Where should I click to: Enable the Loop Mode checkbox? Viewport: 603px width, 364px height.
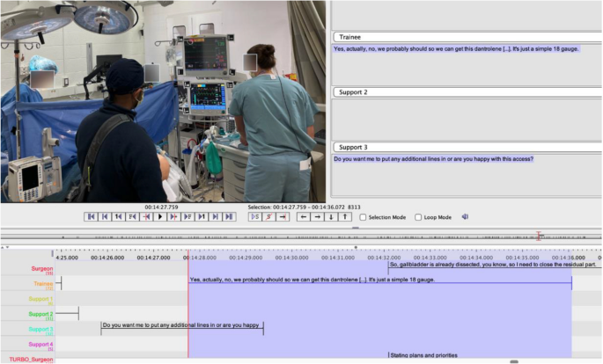[418, 217]
